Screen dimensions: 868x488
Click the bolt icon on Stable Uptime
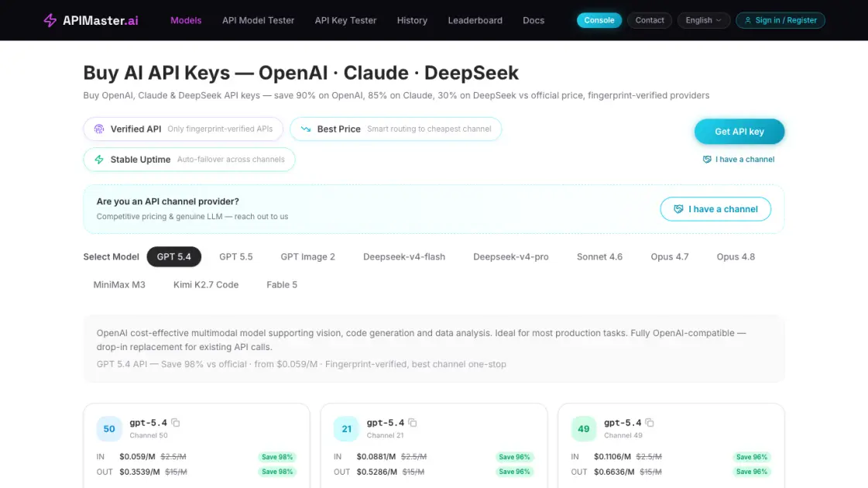coord(99,160)
